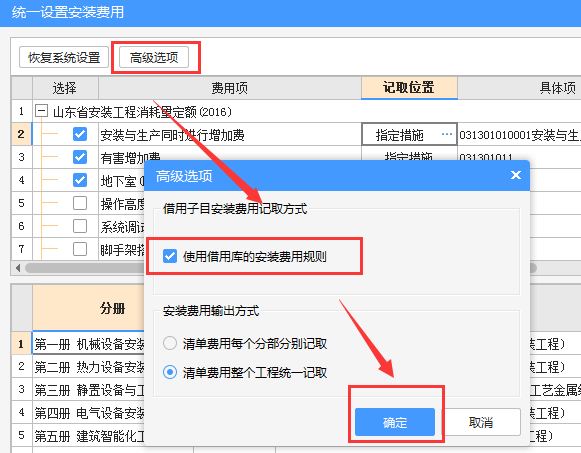Viewport: 581px width, 453px height.
Task: Uncheck the 有害增加费 row checkbox
Action: click(80, 157)
